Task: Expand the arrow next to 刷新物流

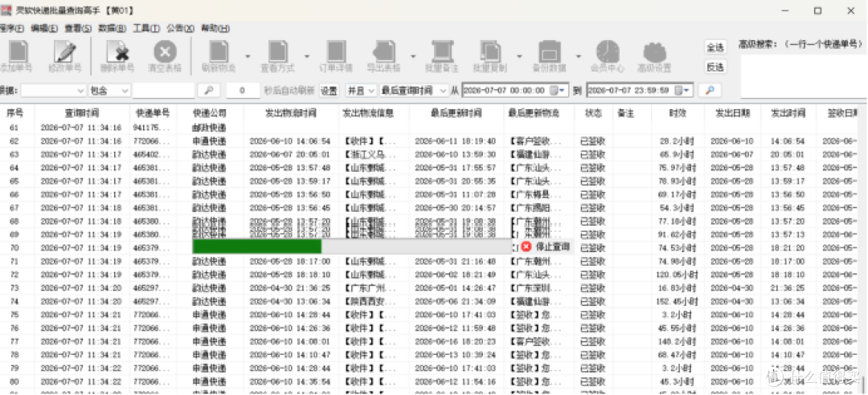Action: [x=248, y=56]
